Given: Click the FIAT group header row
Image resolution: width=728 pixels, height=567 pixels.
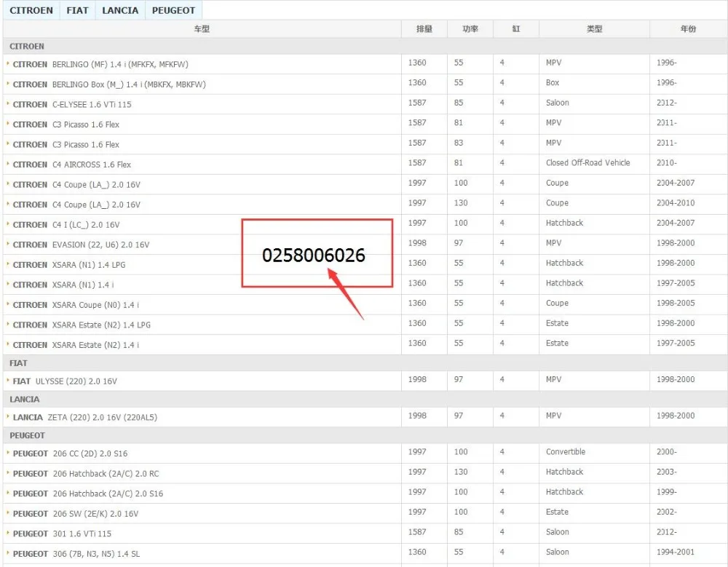Looking at the screenshot, I should (x=365, y=363).
